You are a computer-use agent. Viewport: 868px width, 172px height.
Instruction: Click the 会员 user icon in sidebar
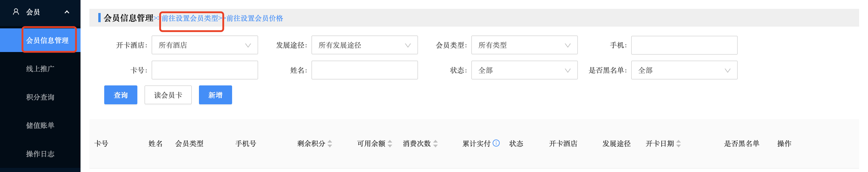16,12
